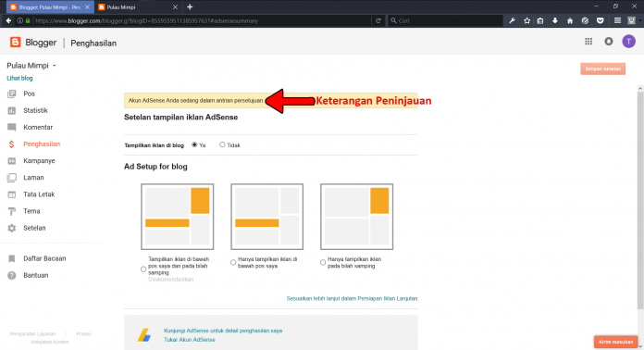Click the Blogger logo icon
644x350 pixels.
click(15, 42)
